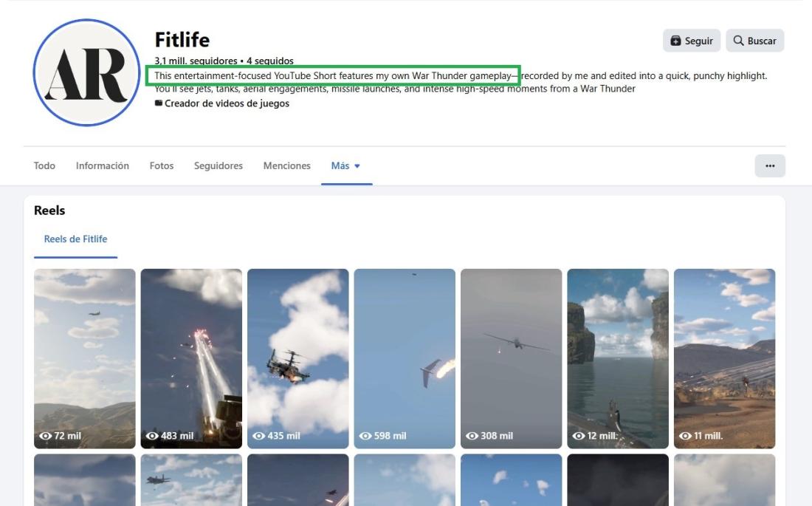Open the Seguidores tab

[x=218, y=166]
